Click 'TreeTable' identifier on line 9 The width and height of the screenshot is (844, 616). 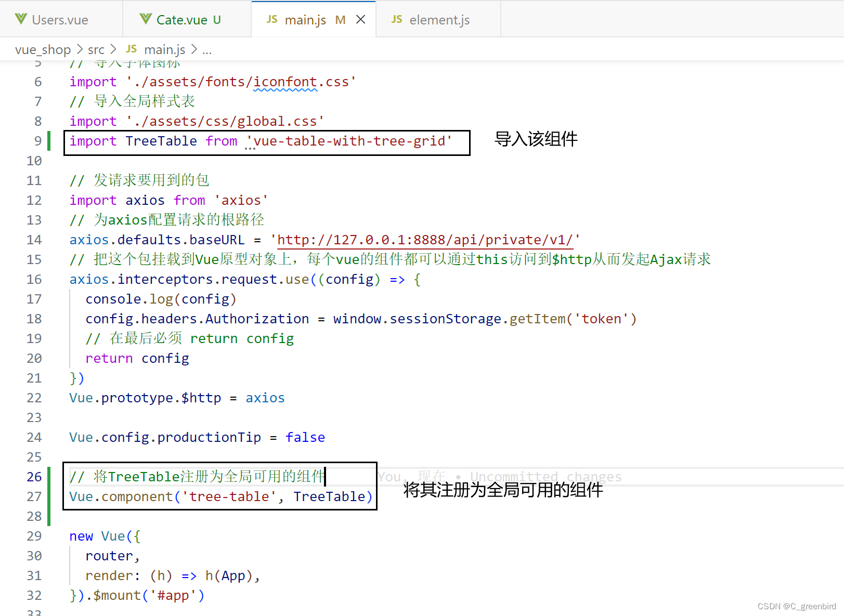click(161, 141)
